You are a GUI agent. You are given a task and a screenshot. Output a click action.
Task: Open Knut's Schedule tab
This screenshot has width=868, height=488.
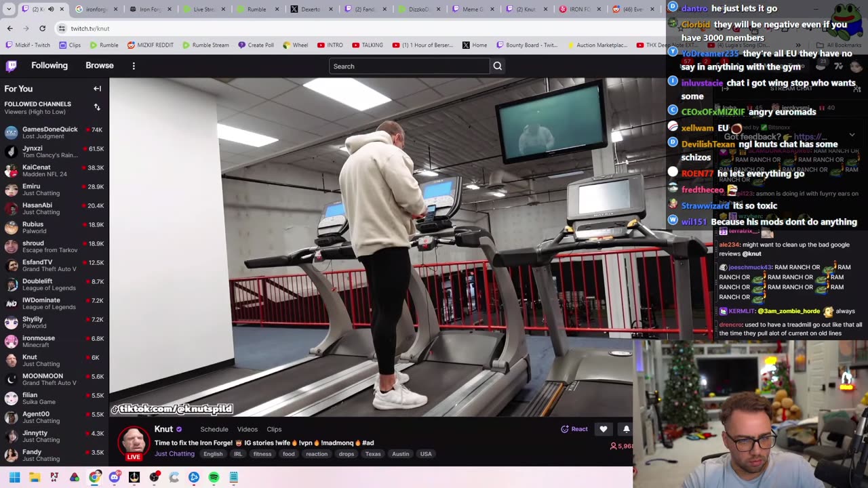click(214, 429)
